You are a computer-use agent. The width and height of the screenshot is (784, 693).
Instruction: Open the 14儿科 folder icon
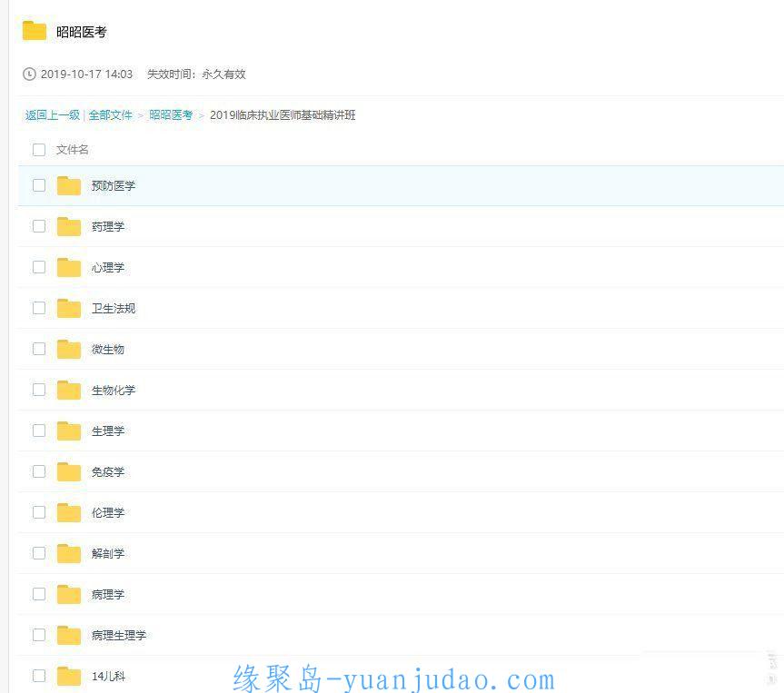68,676
